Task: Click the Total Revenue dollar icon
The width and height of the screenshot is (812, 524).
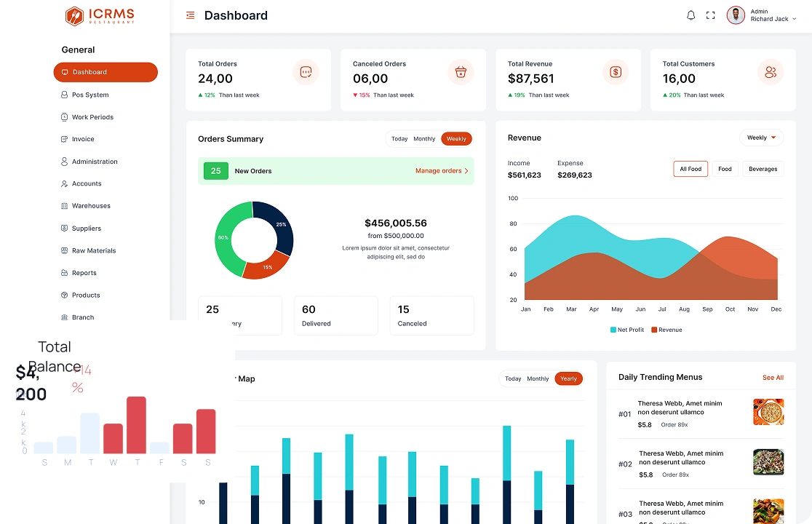Action: 616,72
